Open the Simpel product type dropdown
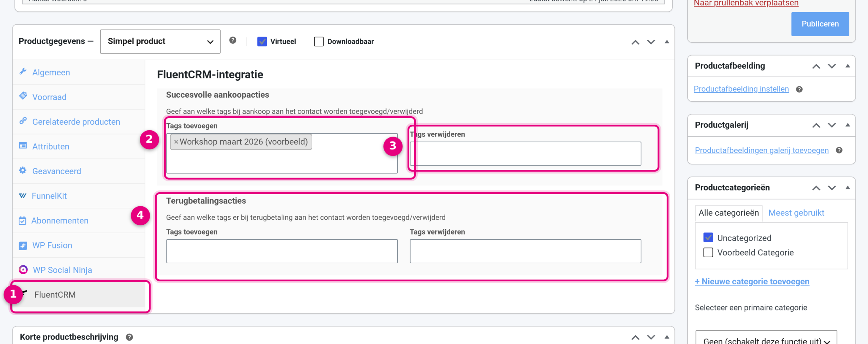868x344 pixels. [x=160, y=41]
